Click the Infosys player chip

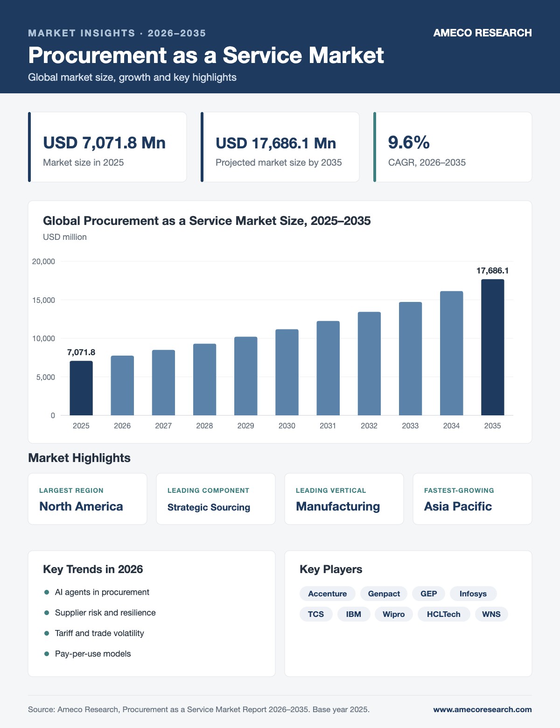pyautogui.click(x=473, y=594)
